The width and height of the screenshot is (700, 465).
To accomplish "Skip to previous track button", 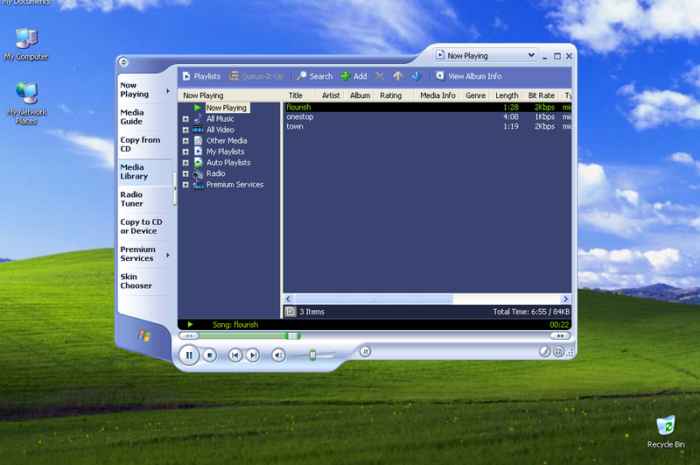I will (x=235, y=355).
